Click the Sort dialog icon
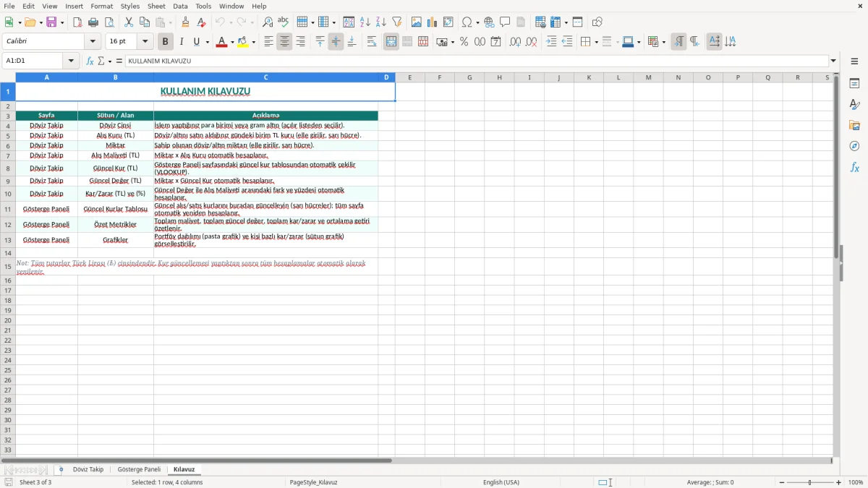The width and height of the screenshot is (868, 488). (349, 22)
